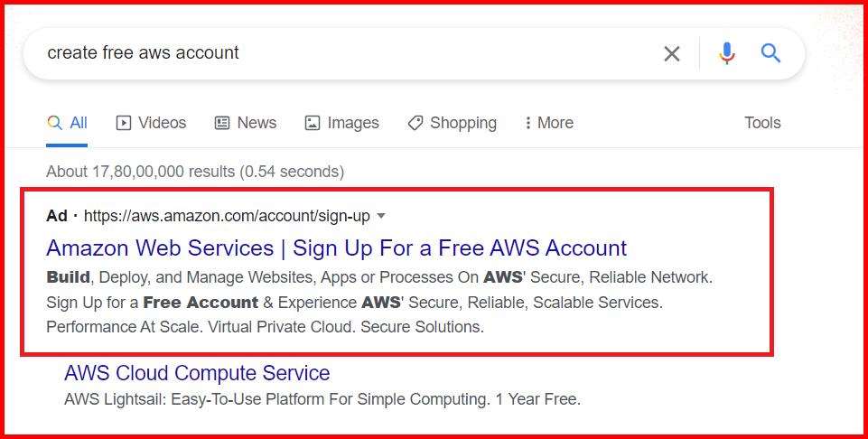The width and height of the screenshot is (868, 439).
Task: Focus the search box containing 'create free aws account'
Action: coord(343,53)
